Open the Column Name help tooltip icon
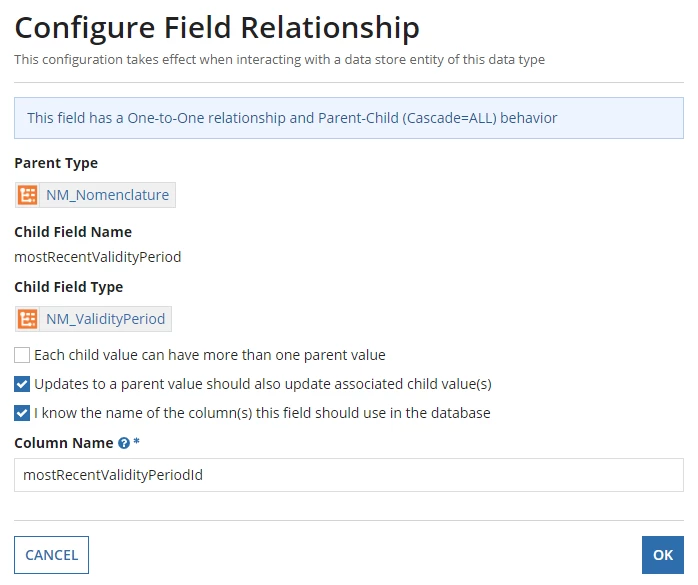 124,443
